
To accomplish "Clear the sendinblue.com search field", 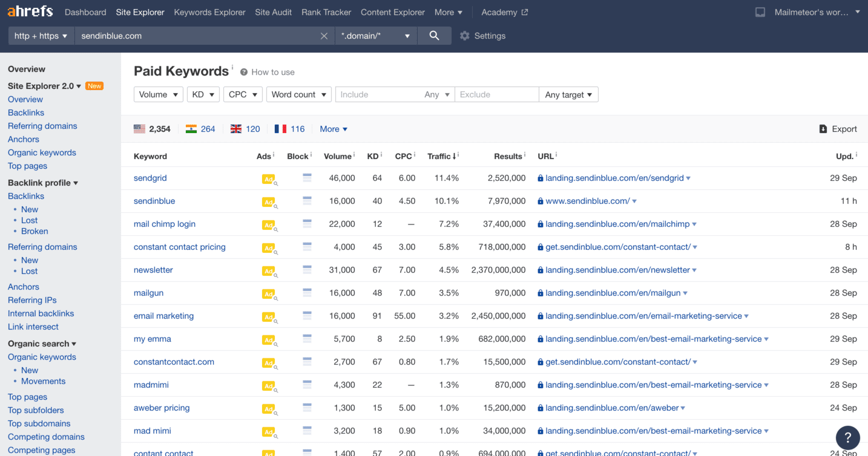I will click(324, 36).
